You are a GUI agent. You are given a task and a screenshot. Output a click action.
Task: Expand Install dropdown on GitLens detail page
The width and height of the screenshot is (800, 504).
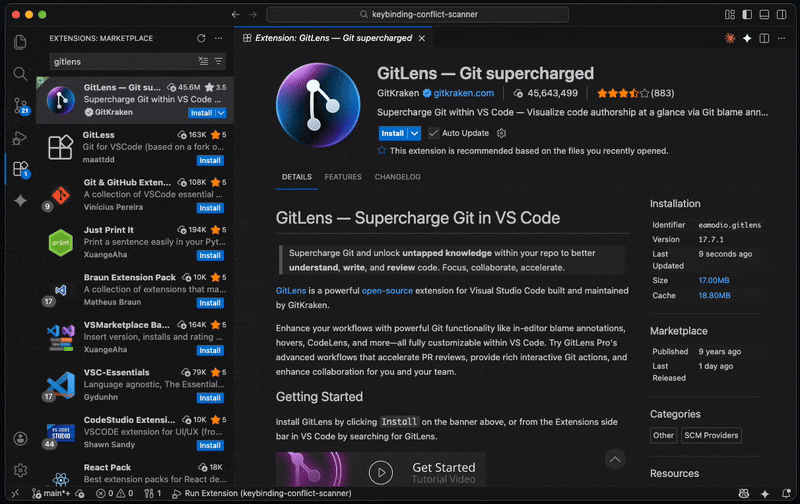414,133
